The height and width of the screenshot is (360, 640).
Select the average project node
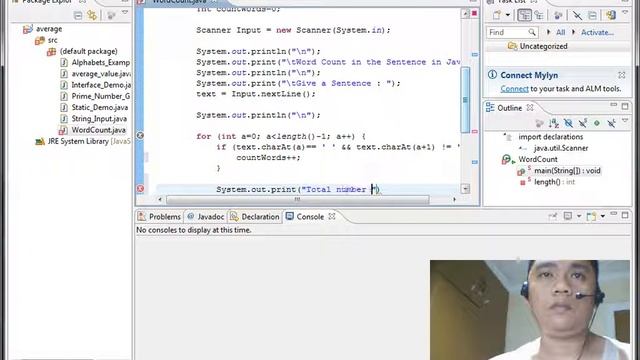coord(49,29)
